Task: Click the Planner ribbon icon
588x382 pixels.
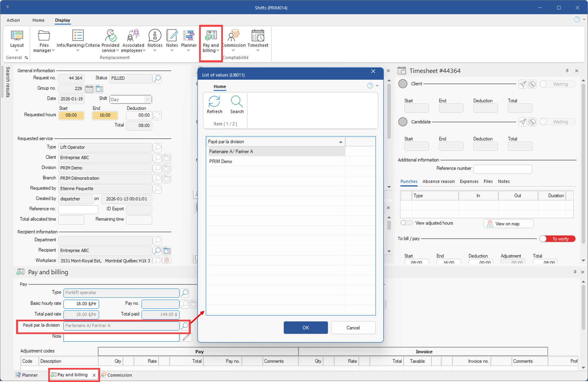Action: click(x=189, y=36)
